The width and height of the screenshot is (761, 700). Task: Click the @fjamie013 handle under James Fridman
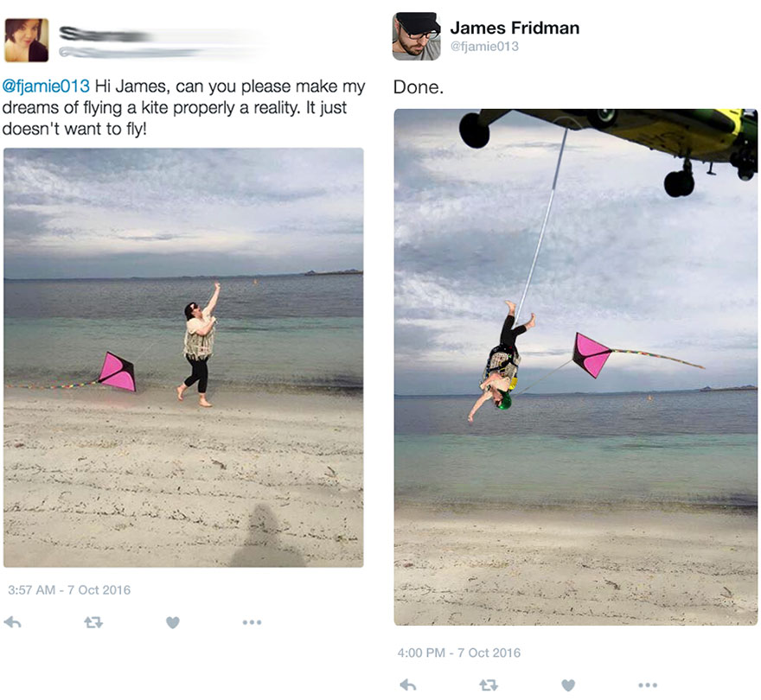tap(484, 46)
